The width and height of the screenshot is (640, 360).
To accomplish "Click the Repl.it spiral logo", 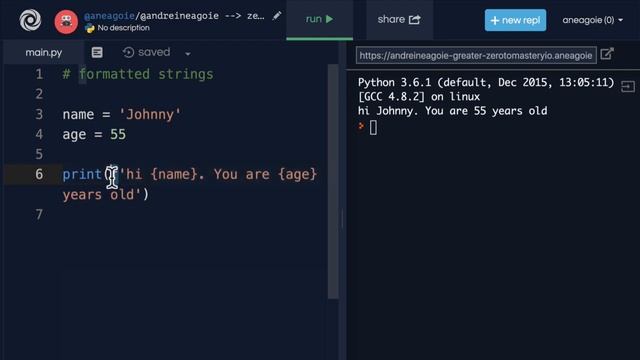I will [30, 20].
